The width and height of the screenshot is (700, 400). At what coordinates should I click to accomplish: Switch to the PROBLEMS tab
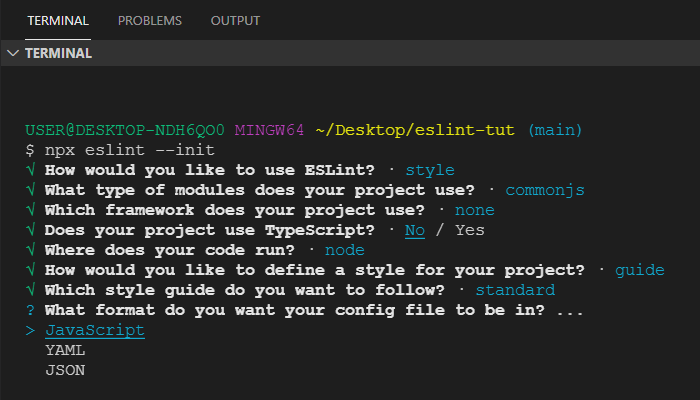tap(150, 20)
